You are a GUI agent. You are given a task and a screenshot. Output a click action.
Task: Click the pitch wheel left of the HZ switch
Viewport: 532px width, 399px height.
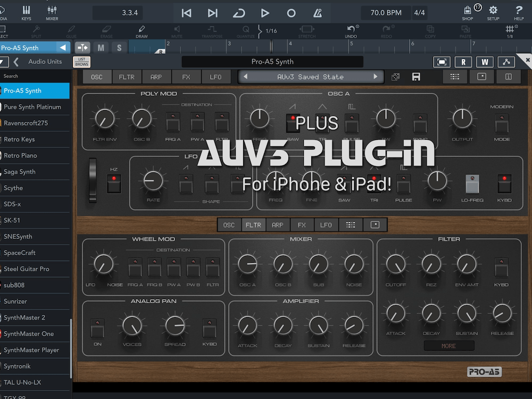point(93,180)
